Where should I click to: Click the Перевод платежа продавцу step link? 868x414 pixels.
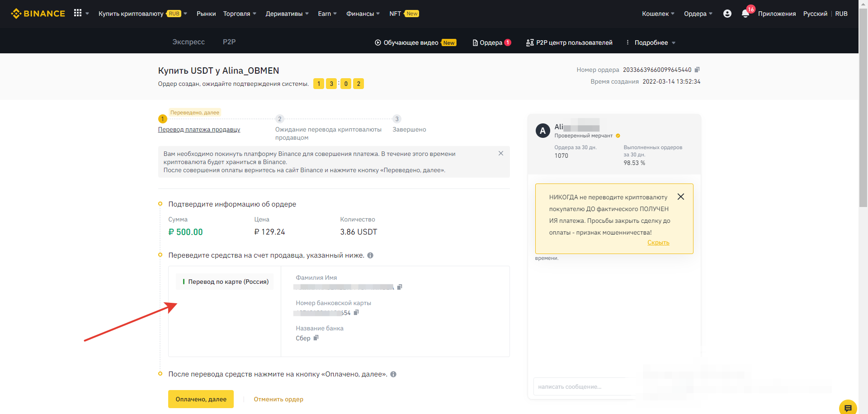(199, 129)
